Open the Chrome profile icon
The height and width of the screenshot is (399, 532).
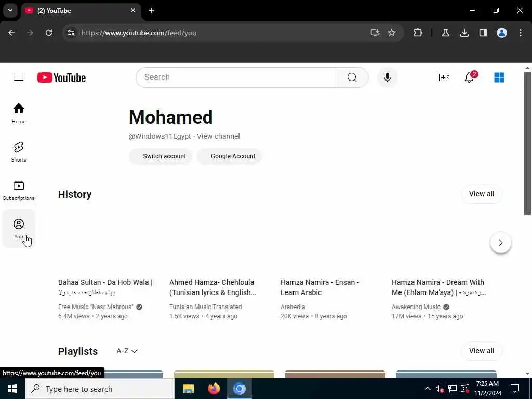point(502,33)
